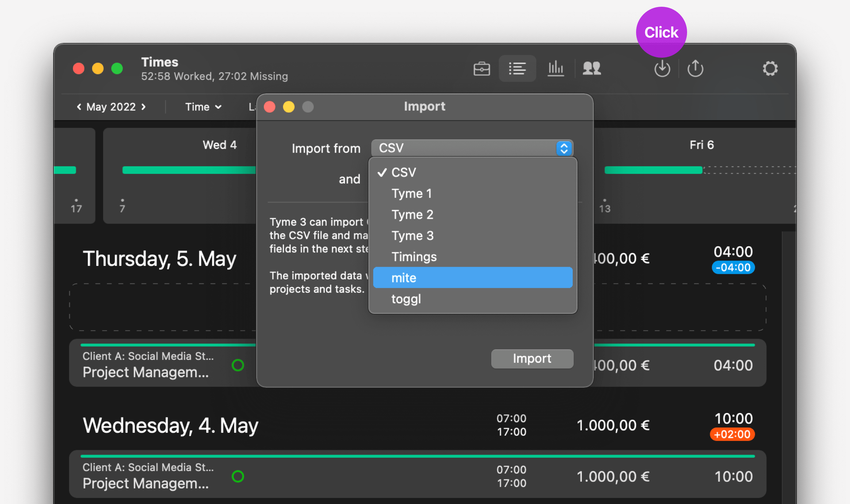Close the Import dialog window

coord(270,107)
